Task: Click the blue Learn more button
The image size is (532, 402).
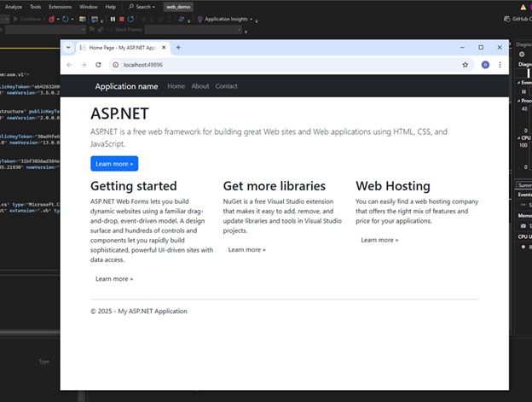Action: coord(114,164)
